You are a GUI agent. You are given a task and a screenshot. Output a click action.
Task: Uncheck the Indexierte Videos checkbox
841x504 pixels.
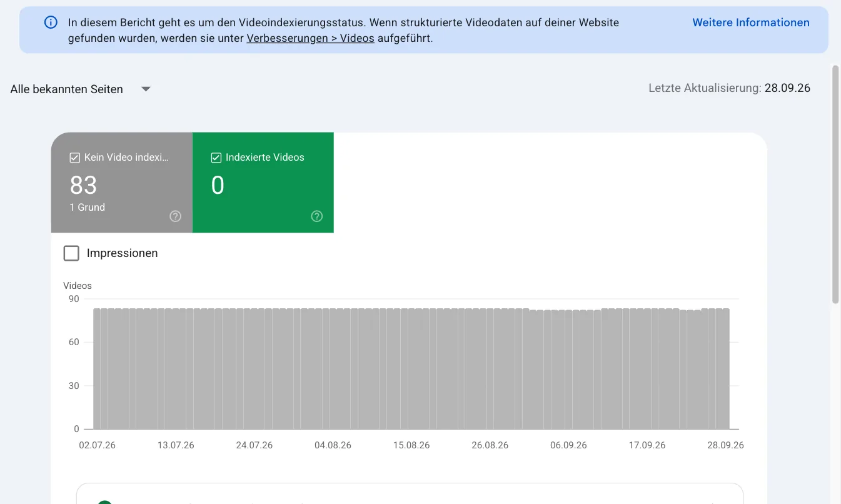[x=216, y=158]
